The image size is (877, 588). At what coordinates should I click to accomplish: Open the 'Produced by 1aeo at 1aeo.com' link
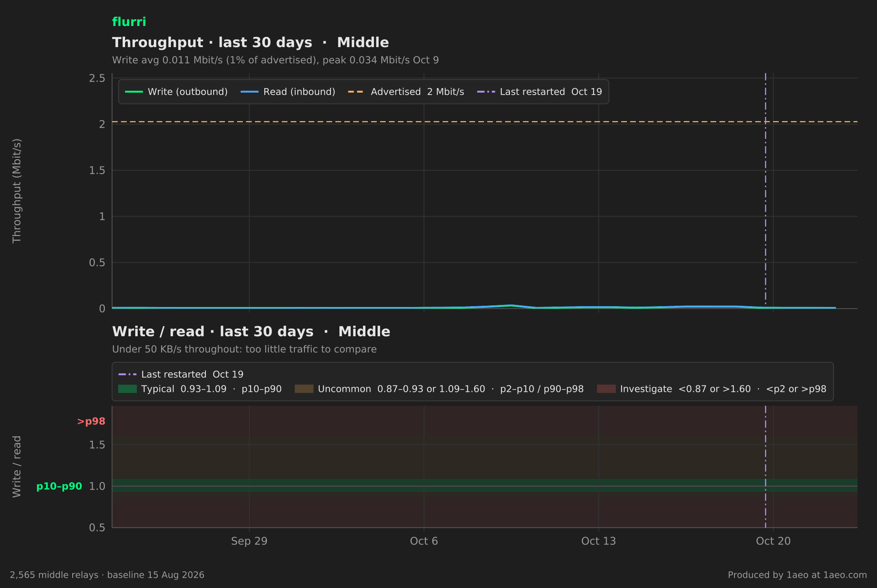[797, 575]
